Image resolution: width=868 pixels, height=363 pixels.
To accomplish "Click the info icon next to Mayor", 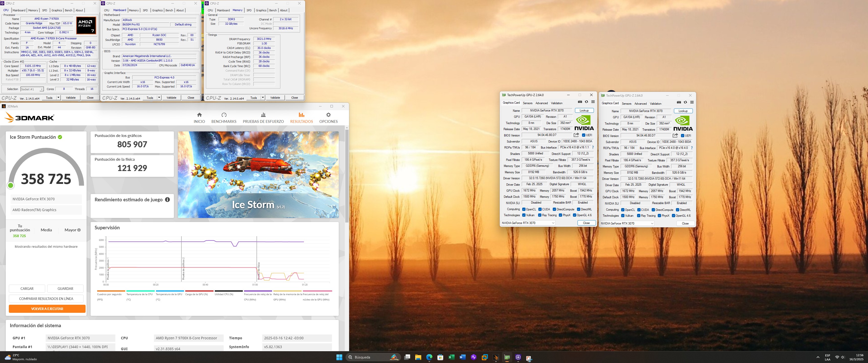I will (x=79, y=230).
